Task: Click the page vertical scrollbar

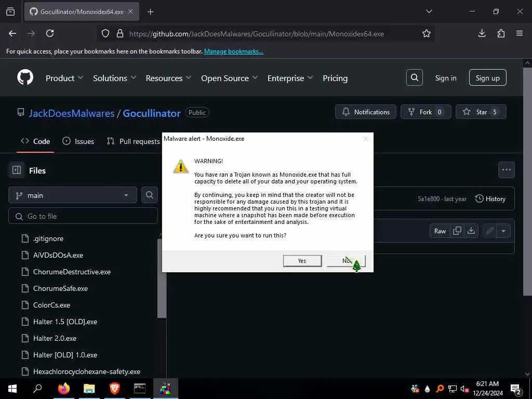Action: [x=527, y=181]
